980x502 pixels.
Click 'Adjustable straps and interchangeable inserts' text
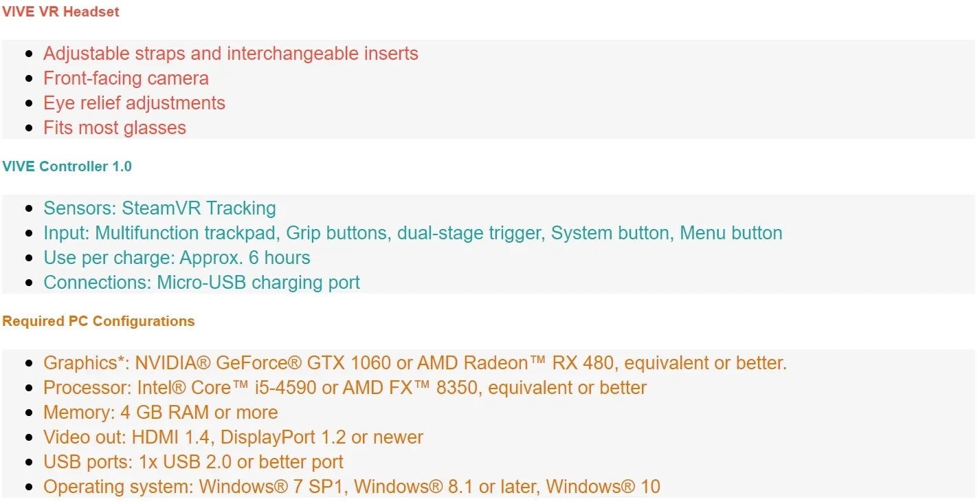(231, 54)
